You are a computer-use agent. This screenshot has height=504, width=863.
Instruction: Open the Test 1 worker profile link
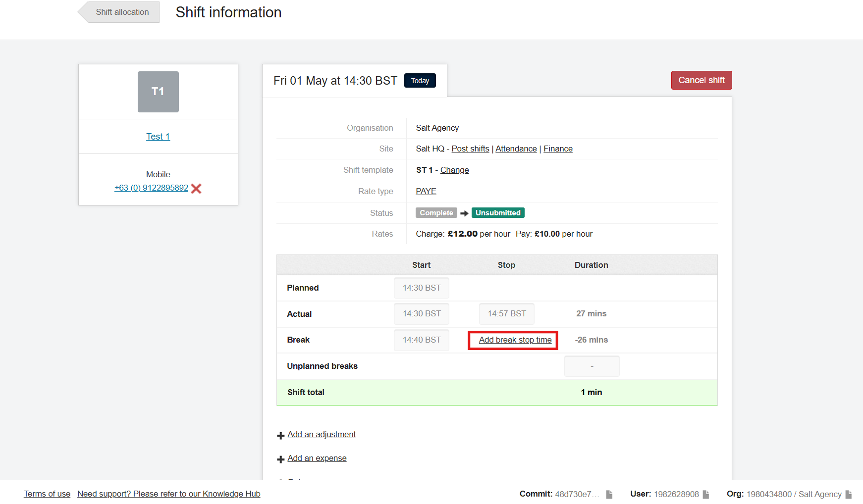[158, 137]
